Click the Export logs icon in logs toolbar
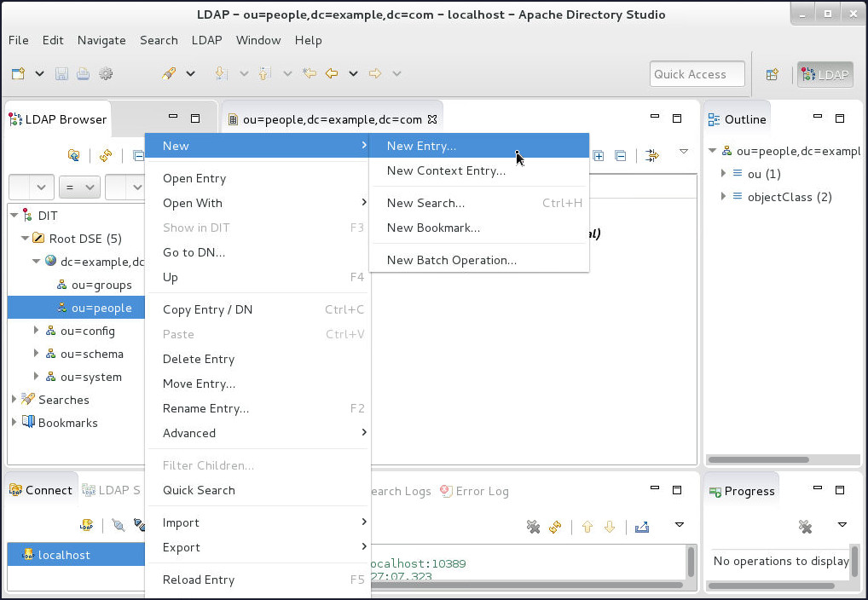This screenshot has width=868, height=600. pyautogui.click(x=642, y=527)
